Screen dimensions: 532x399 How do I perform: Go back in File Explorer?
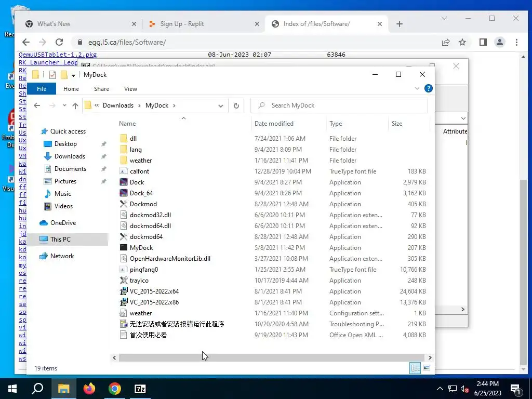(x=37, y=105)
